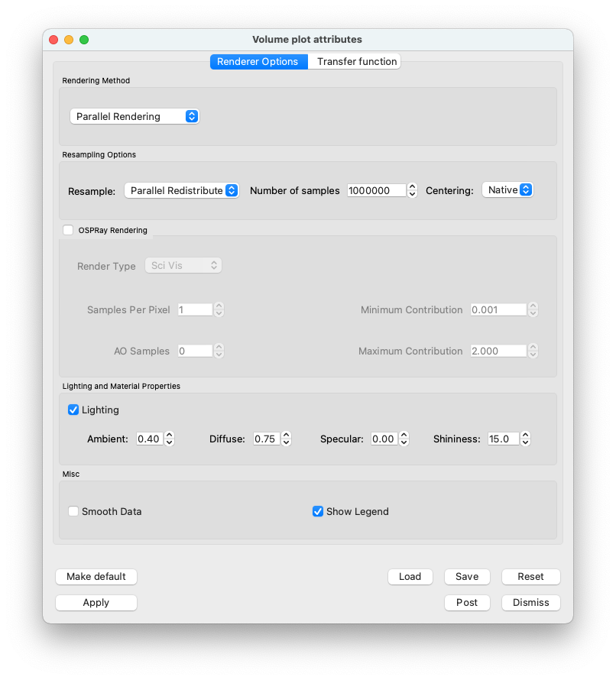Viewport: 616px width, 680px height.
Task: Increase the Diffuse value with up arrow
Action: pos(287,435)
